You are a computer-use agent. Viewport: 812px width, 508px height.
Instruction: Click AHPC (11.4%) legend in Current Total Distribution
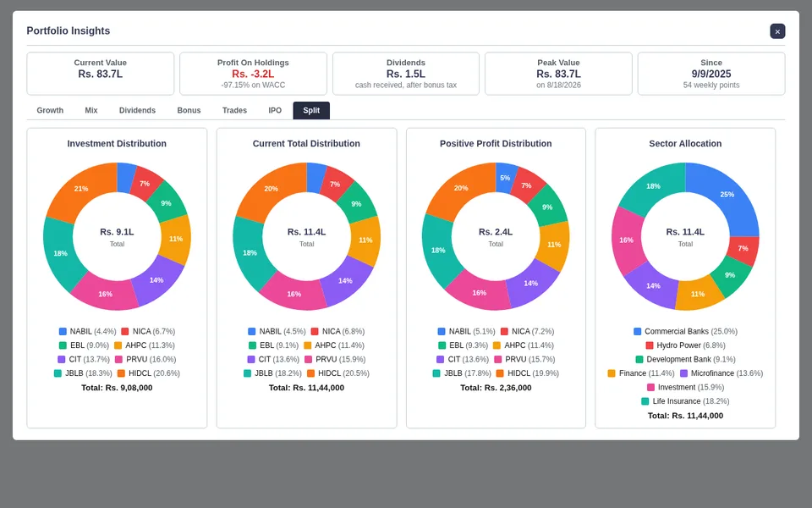pos(334,345)
